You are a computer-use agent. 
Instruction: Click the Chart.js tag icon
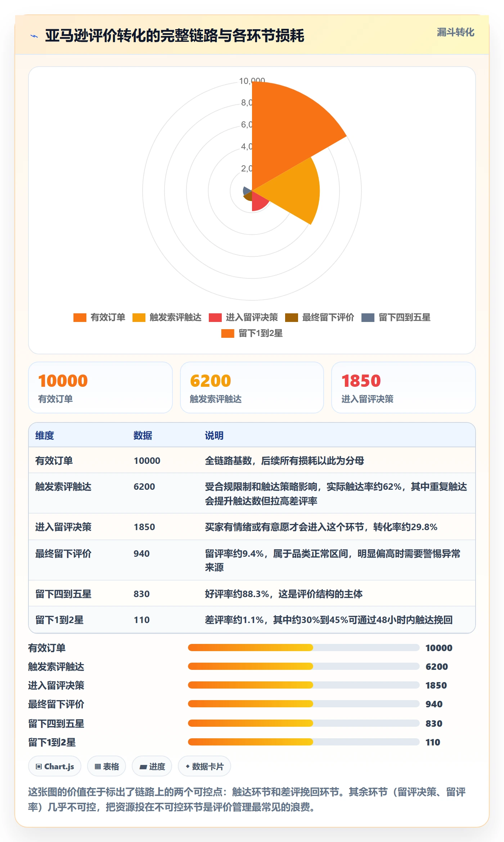[39, 767]
